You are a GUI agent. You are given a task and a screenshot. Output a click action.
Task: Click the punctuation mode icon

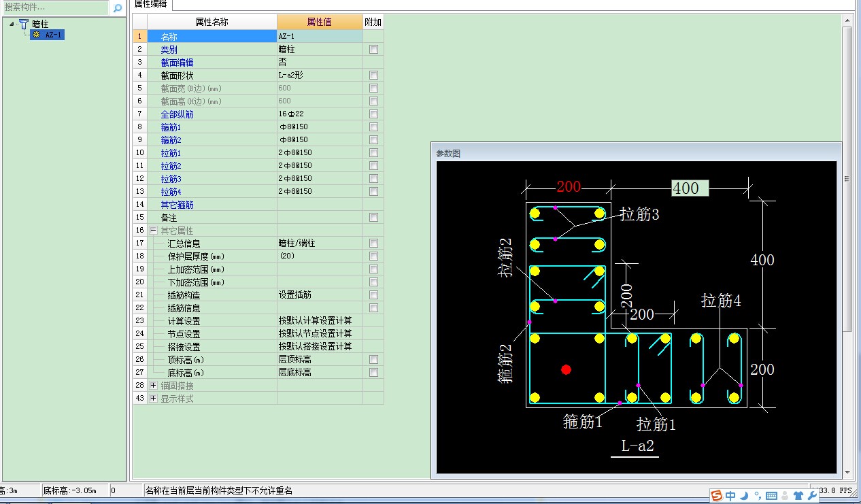pyautogui.click(x=758, y=496)
